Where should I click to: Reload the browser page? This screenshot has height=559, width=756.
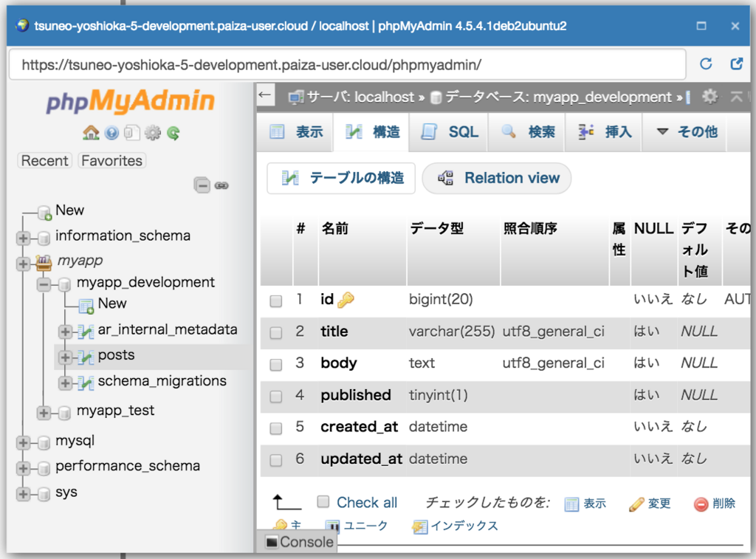pyautogui.click(x=706, y=64)
